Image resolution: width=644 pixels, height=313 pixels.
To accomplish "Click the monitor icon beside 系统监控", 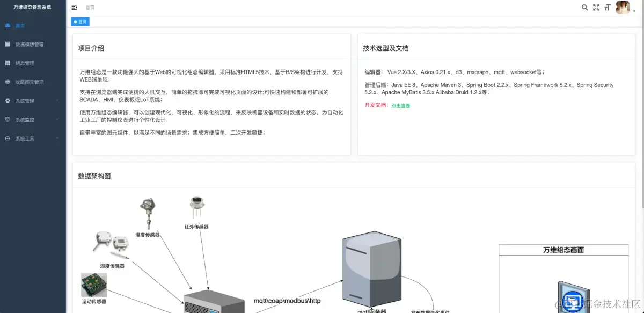I will 8,119.
